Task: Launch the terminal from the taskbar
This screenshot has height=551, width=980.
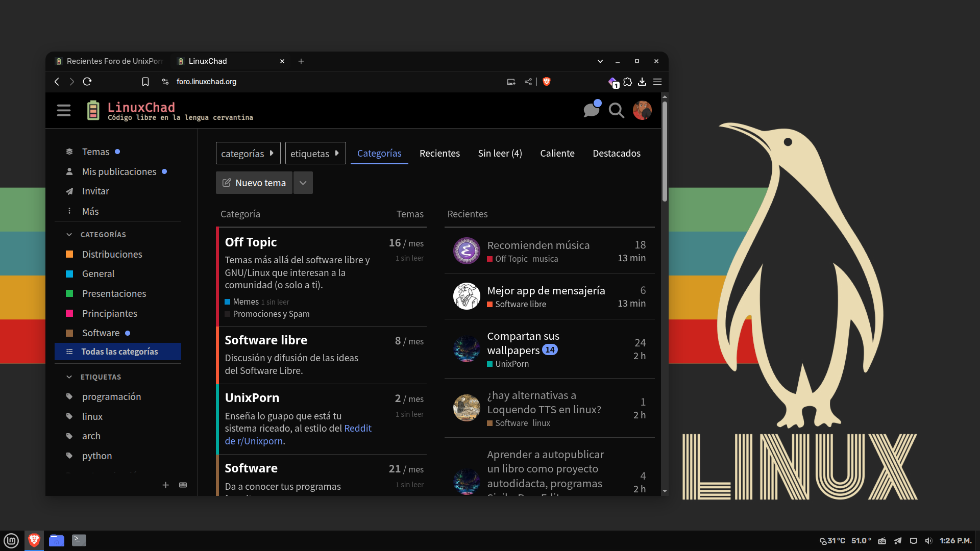Action: 79,540
